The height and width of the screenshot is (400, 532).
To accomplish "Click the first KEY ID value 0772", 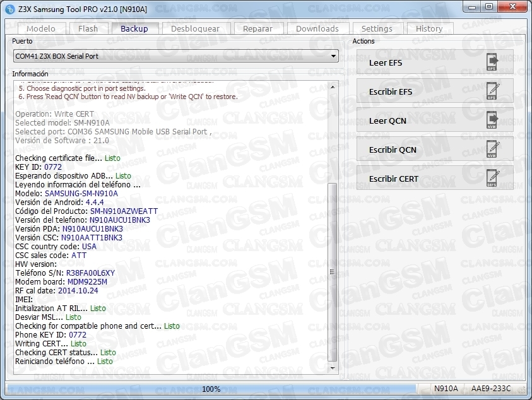I will pos(53,167).
